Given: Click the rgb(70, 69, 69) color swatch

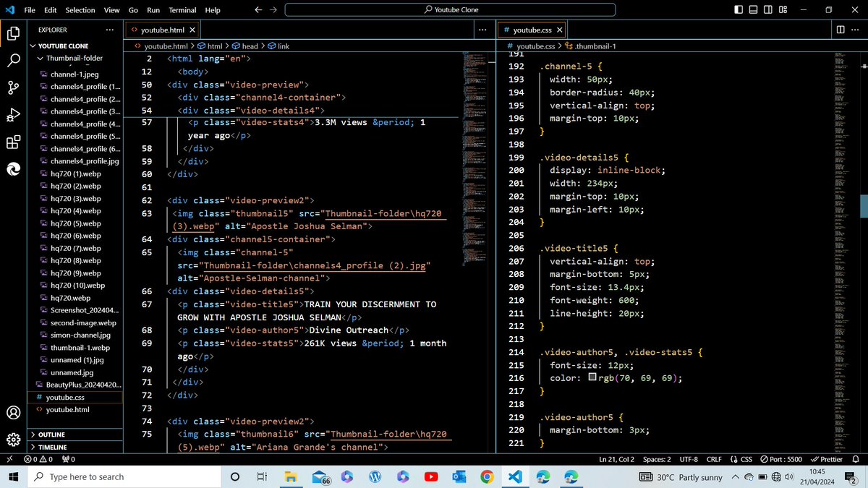Looking at the screenshot, I should pyautogui.click(x=592, y=378).
